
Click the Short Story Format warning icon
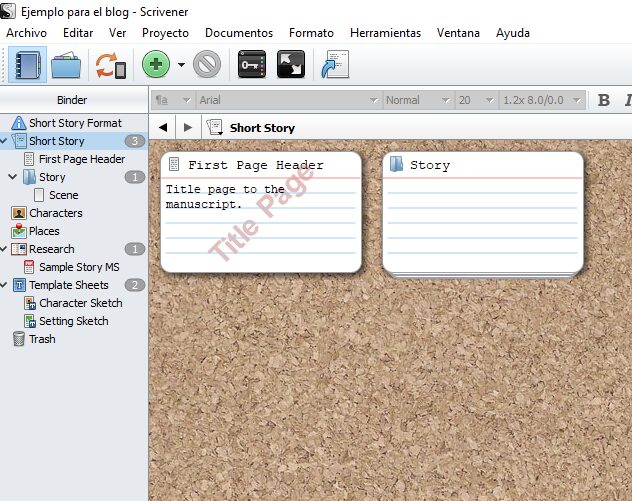(x=19, y=123)
